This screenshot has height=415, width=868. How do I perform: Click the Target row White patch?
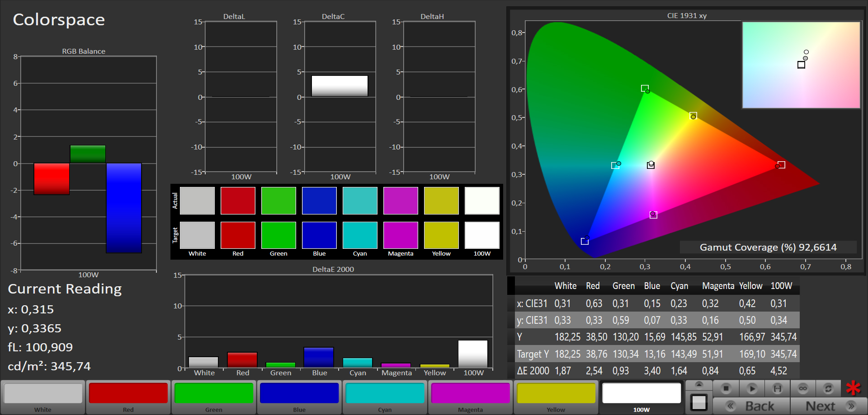tap(197, 235)
